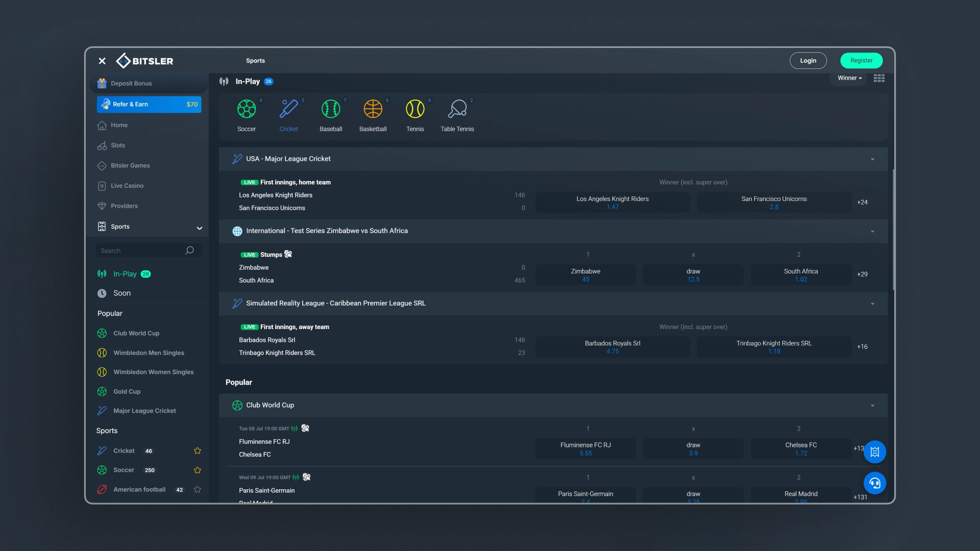Viewport: 980px width, 551px height.
Task: Open stats icon for Fluminense match
Action: (x=305, y=428)
